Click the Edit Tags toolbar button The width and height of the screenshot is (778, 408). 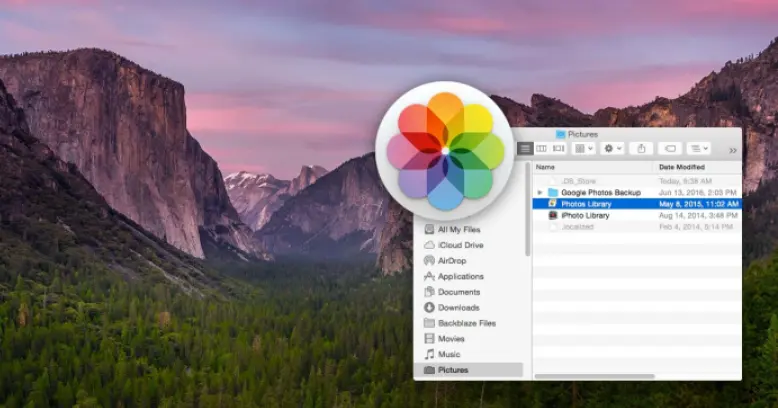pyautogui.click(x=670, y=148)
